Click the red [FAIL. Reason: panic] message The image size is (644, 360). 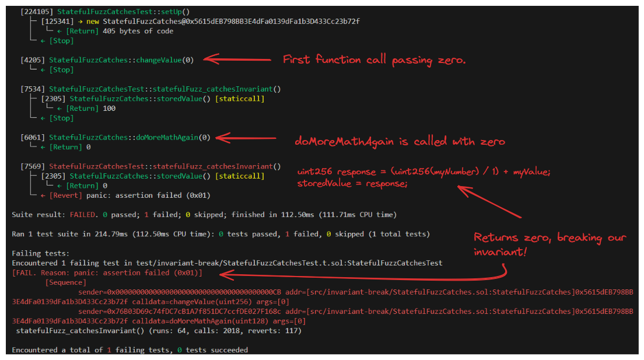pos(107,273)
